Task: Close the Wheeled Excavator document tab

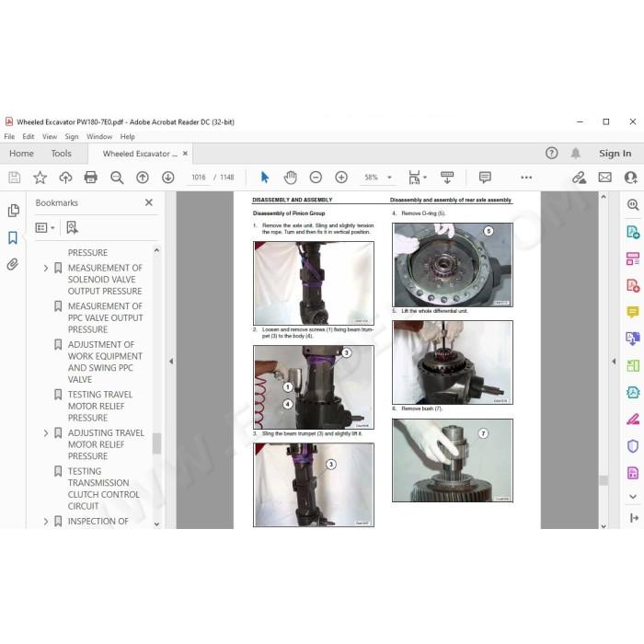Action: (x=185, y=154)
